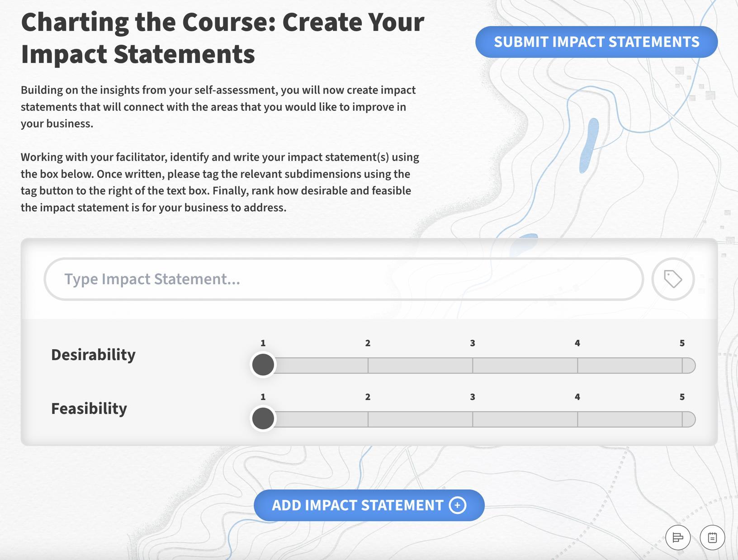Set Desirability slider to tick 4
Image resolution: width=738 pixels, height=560 pixels.
577,365
